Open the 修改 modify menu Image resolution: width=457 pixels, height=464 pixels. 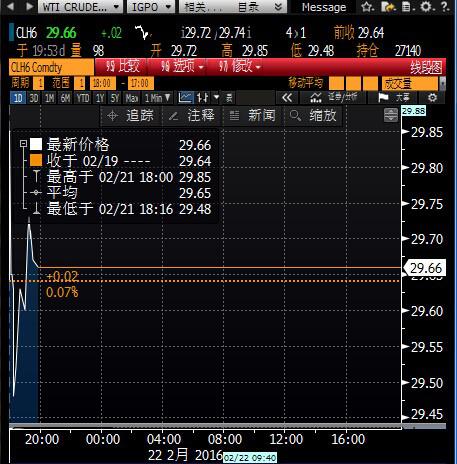[239, 66]
